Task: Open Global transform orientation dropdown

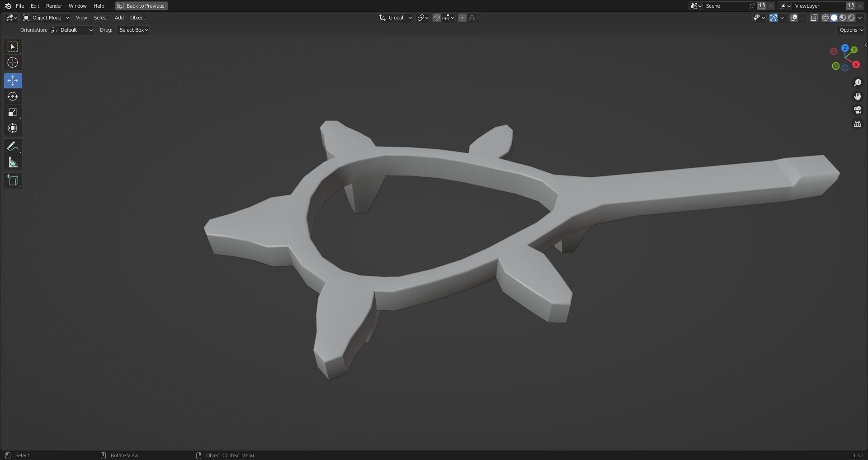Action: (395, 18)
